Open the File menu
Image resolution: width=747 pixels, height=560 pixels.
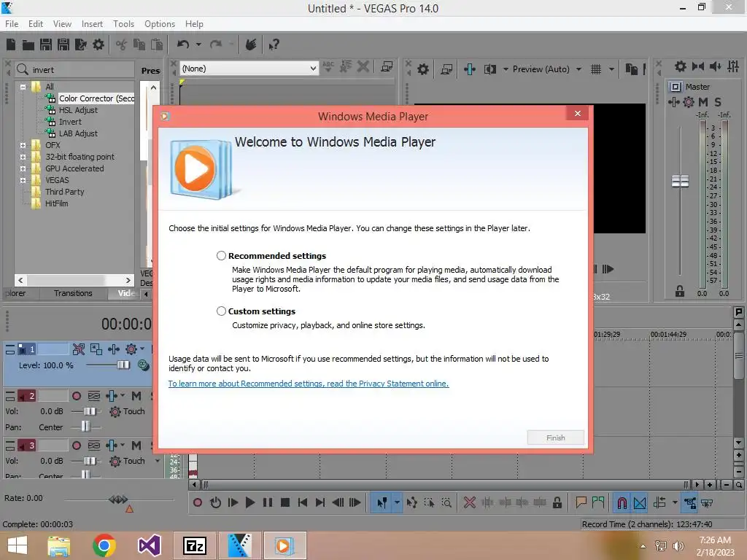coord(12,24)
